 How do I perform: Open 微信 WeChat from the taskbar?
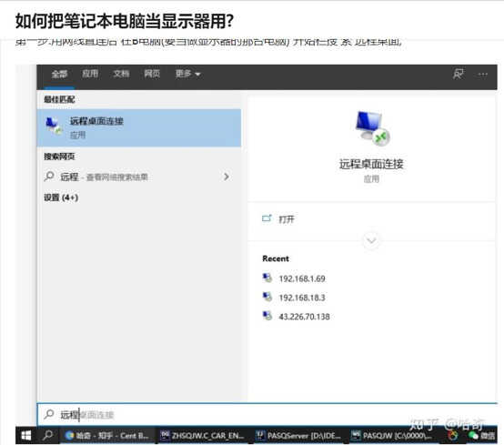pyautogui.click(x=481, y=436)
